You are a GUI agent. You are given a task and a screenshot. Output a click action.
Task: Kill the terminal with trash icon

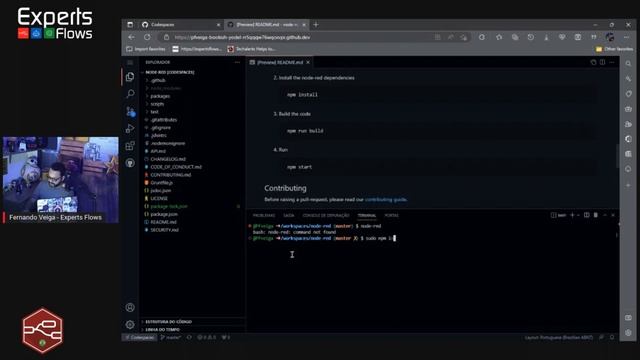point(596,215)
